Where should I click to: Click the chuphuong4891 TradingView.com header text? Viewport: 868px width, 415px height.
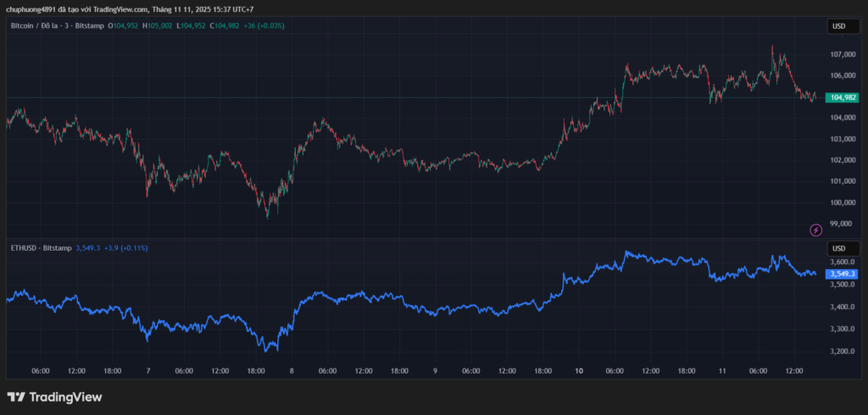coord(128,9)
